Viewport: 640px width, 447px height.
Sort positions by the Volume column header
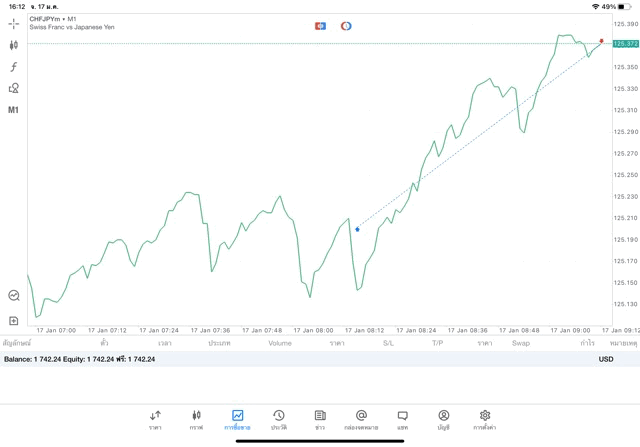280,343
